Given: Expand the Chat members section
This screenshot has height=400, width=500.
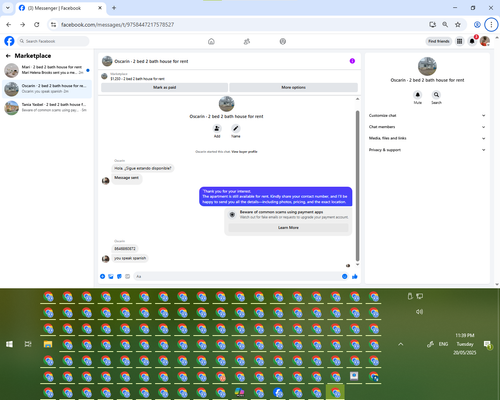Looking at the screenshot, I should pyautogui.click(x=427, y=127).
